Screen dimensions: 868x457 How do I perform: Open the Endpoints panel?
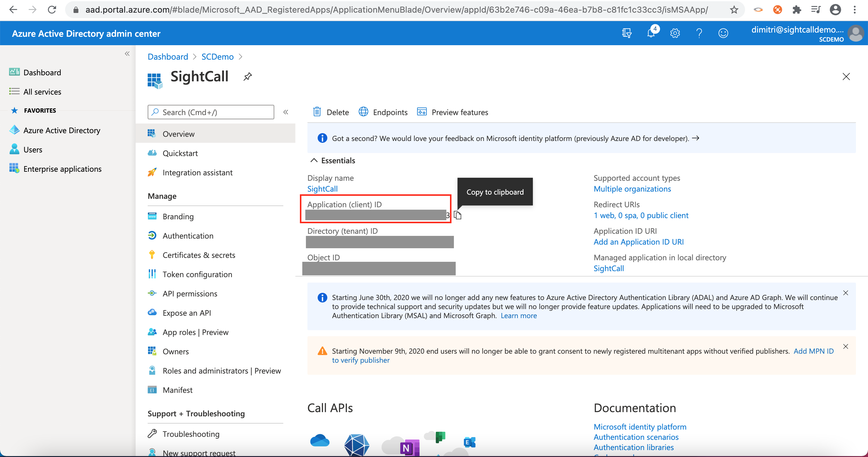383,112
